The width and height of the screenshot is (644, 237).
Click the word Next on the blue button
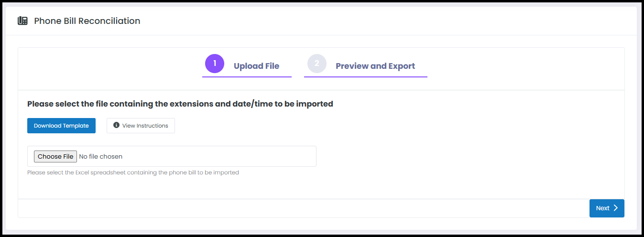click(602, 208)
